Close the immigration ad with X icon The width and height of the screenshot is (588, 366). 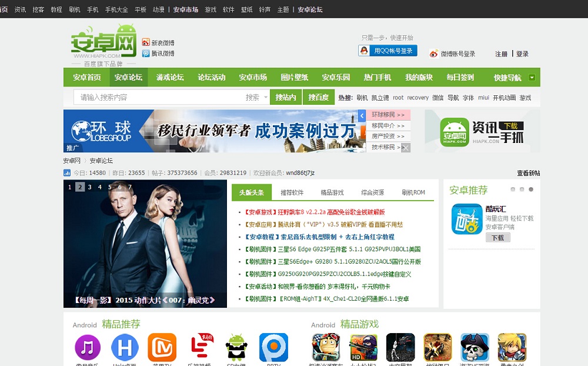coord(406,148)
